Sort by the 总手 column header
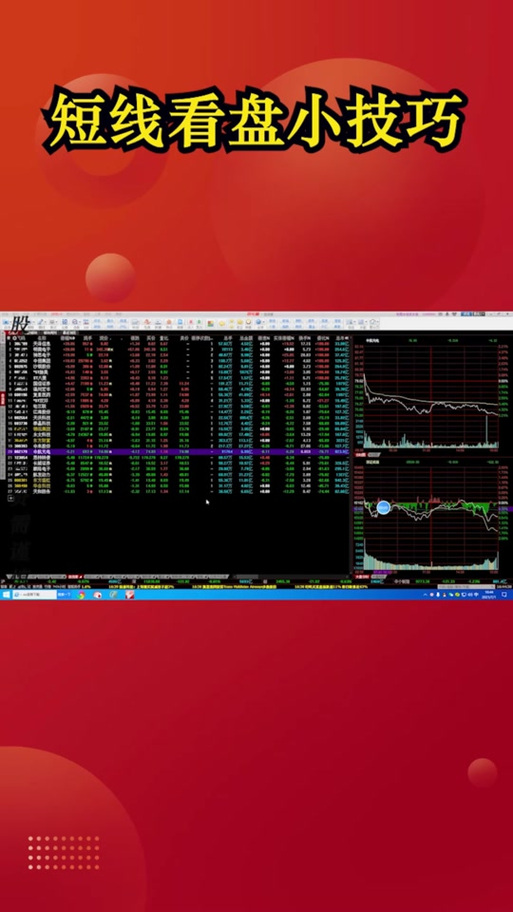Viewport: 513px width, 912px height. (x=228, y=337)
